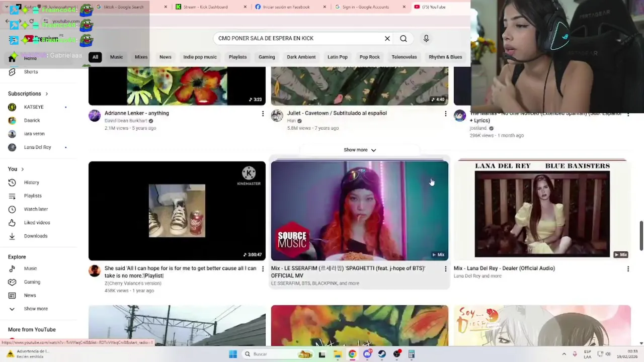Play the LE SSERAFIM SPAGHETTI mix thumbnail
The width and height of the screenshot is (644, 362).
point(360,211)
